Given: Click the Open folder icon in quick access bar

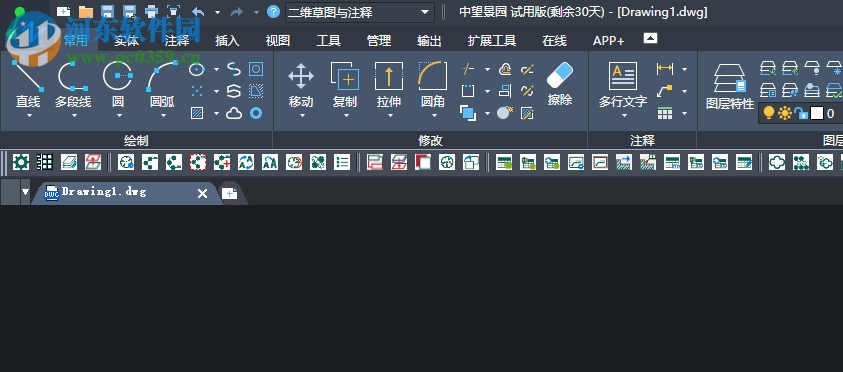Looking at the screenshot, I should point(85,11).
